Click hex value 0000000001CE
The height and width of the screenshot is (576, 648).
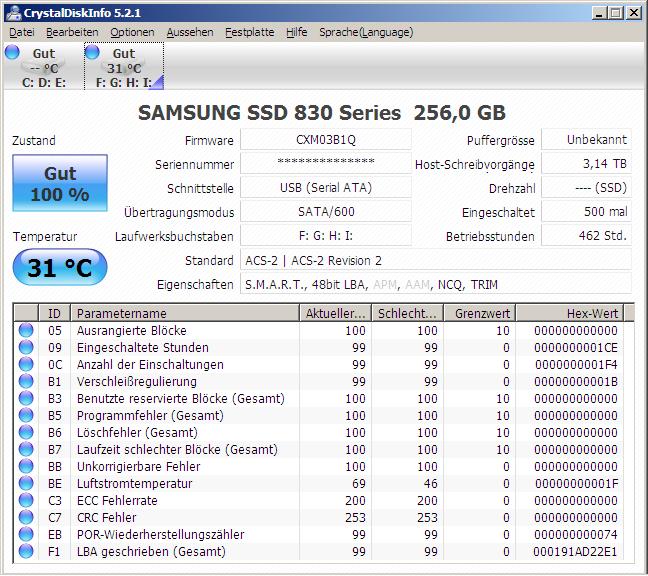(x=576, y=348)
